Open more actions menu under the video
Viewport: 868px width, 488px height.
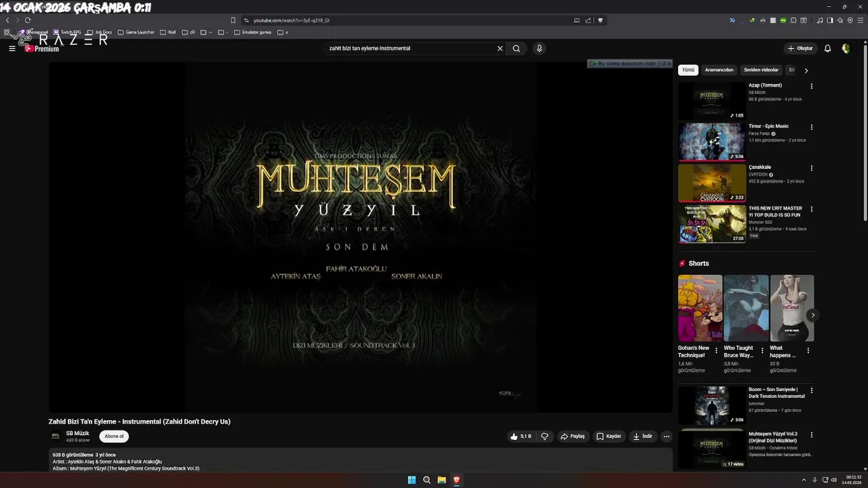(x=667, y=436)
